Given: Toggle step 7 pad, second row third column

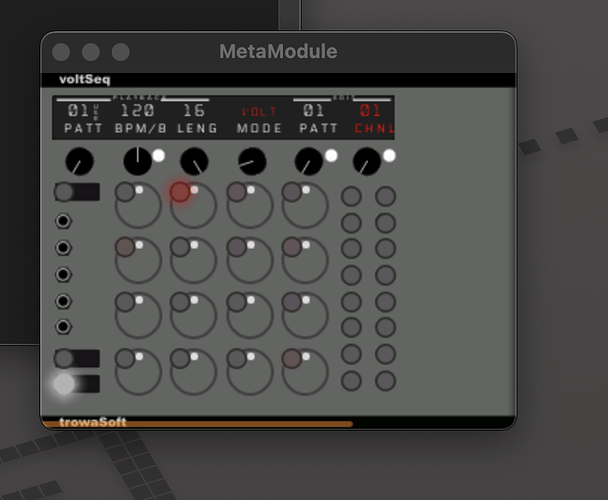Looking at the screenshot, I should tap(237, 247).
